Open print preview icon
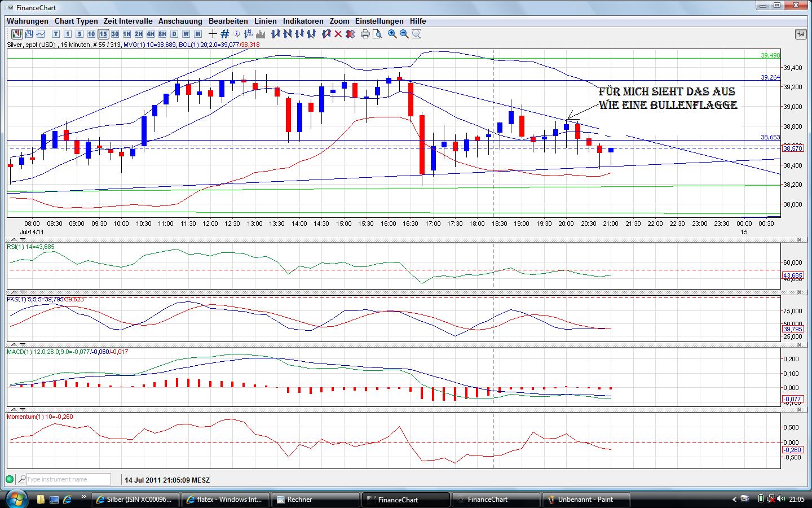Screen dimensions: 812x508 coord(377,34)
